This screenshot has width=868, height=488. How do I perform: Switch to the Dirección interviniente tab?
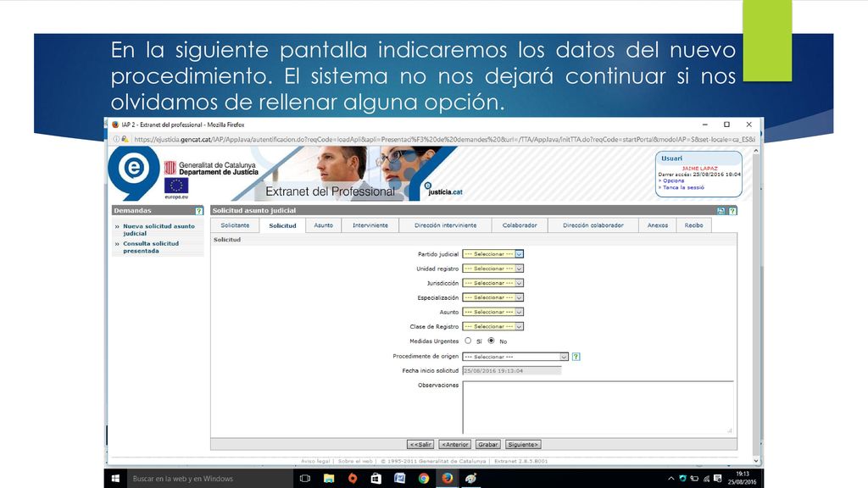[445, 225]
